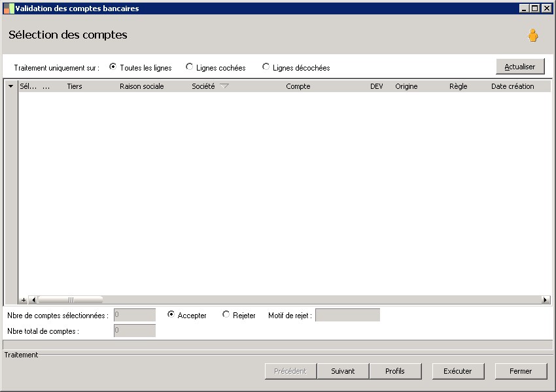Viewport: 556px width, 392px height.
Task: Click the scrollbar left arrow
Action: click(33, 300)
